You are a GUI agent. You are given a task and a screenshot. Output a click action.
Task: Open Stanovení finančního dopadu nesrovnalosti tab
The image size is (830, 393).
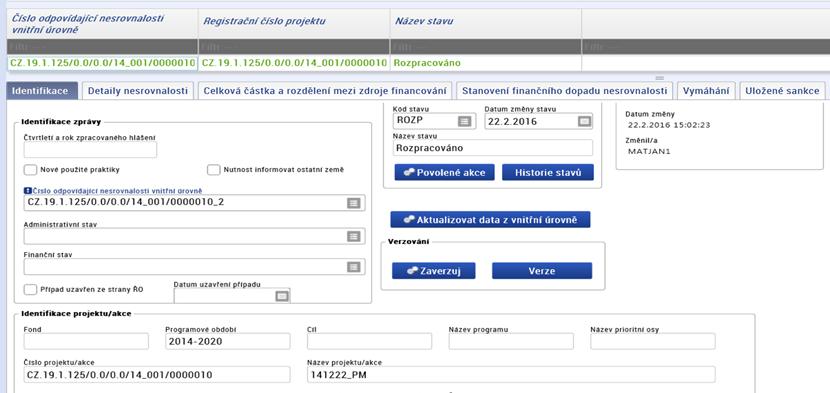(564, 91)
